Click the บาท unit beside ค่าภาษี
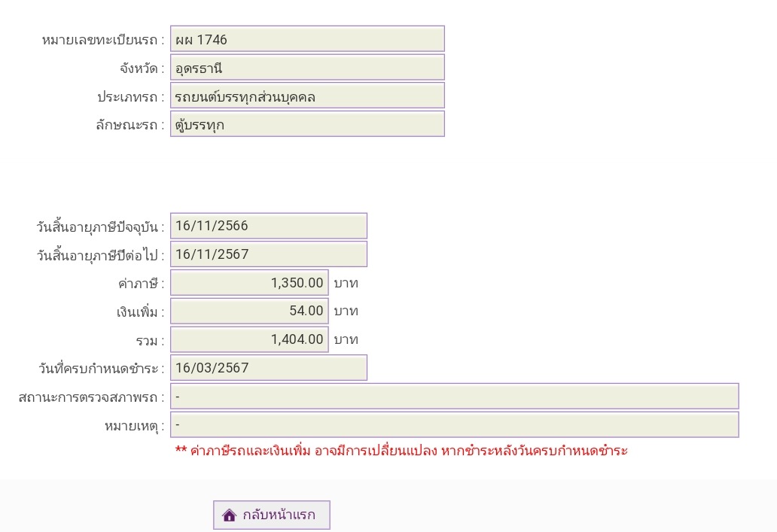 point(346,284)
